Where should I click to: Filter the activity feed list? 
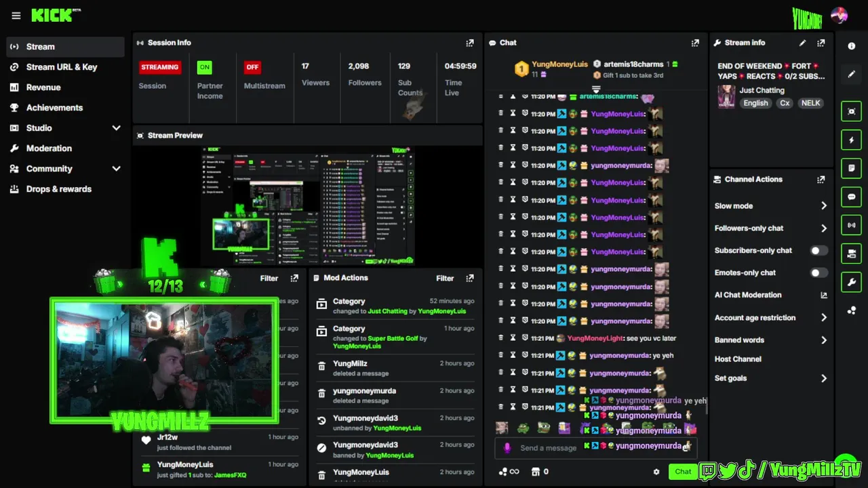point(269,278)
